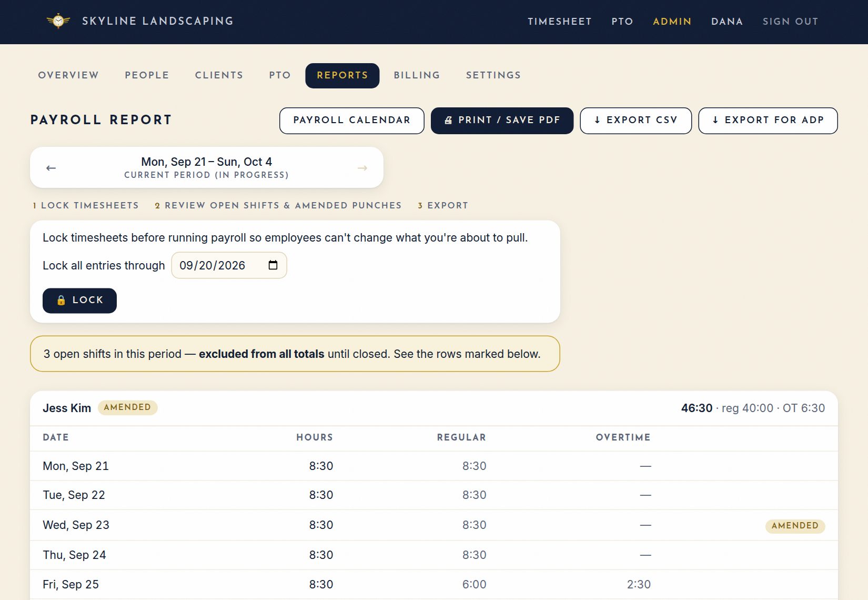Go to the previous pay period arrow
This screenshot has width=868, height=600.
[x=51, y=168]
